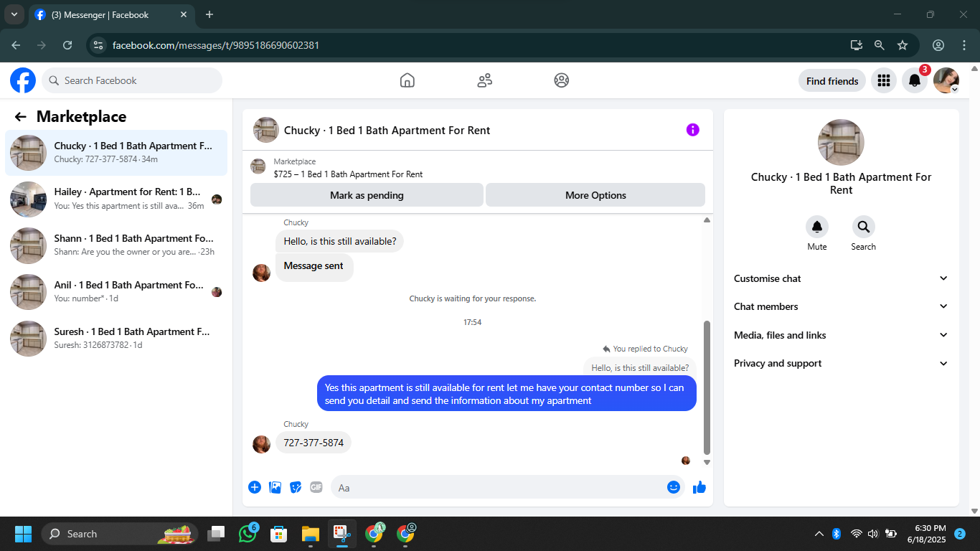Open Microsoft Store from the taskbar
The height and width of the screenshot is (551, 980).
[279, 534]
